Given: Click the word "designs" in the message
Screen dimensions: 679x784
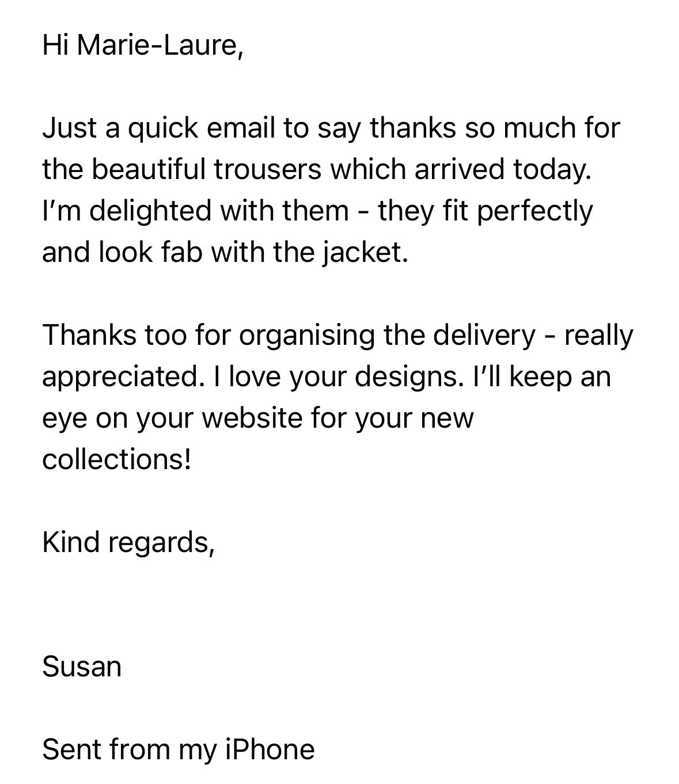Looking at the screenshot, I should point(408,376).
